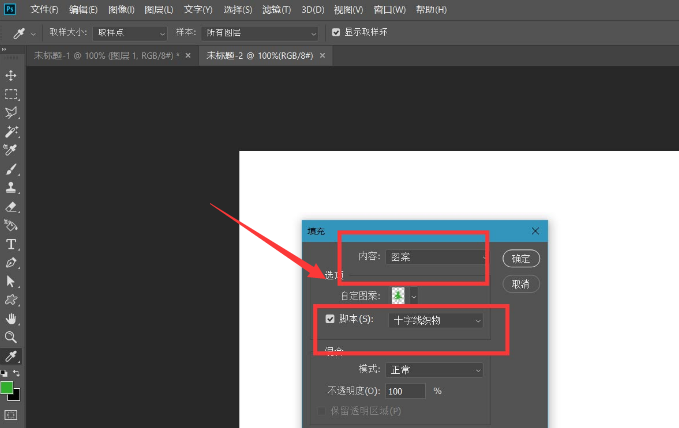Viewport: 679px width, 428px height.
Task: Open the 编辑(E) menu
Action: pyautogui.click(x=83, y=10)
